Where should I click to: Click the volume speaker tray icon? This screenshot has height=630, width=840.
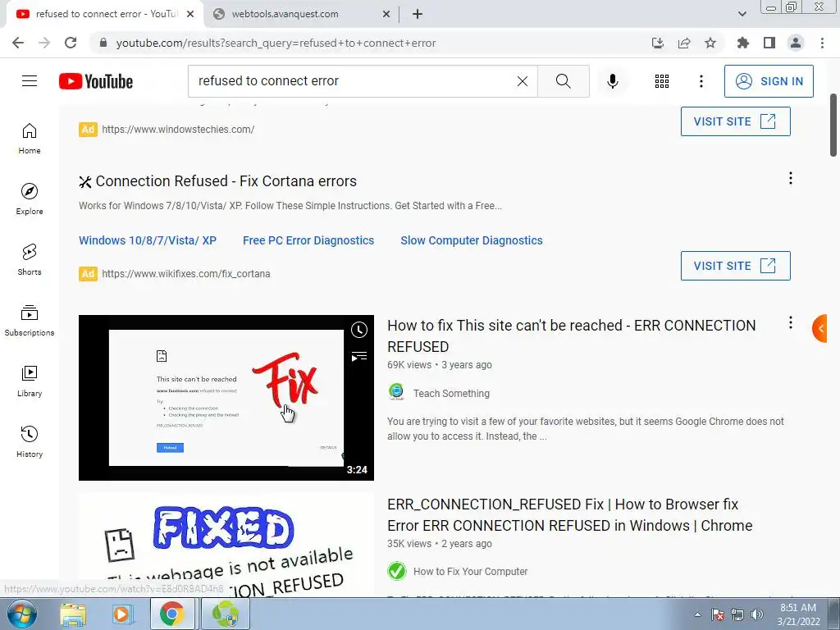[x=756, y=614]
